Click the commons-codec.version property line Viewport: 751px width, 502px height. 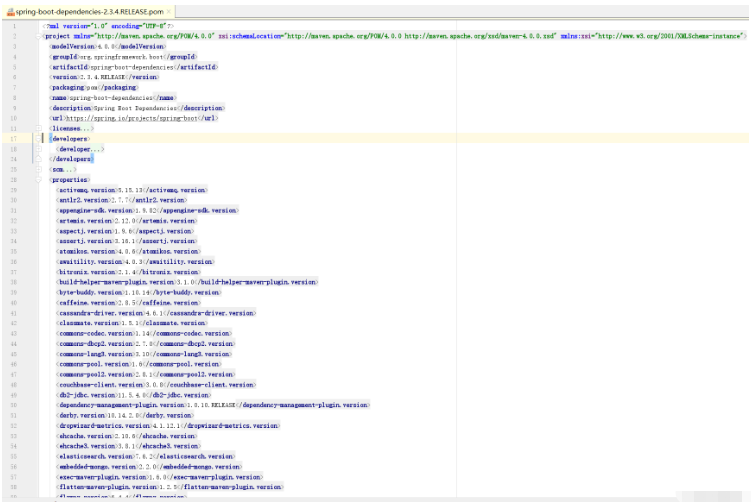144,333
